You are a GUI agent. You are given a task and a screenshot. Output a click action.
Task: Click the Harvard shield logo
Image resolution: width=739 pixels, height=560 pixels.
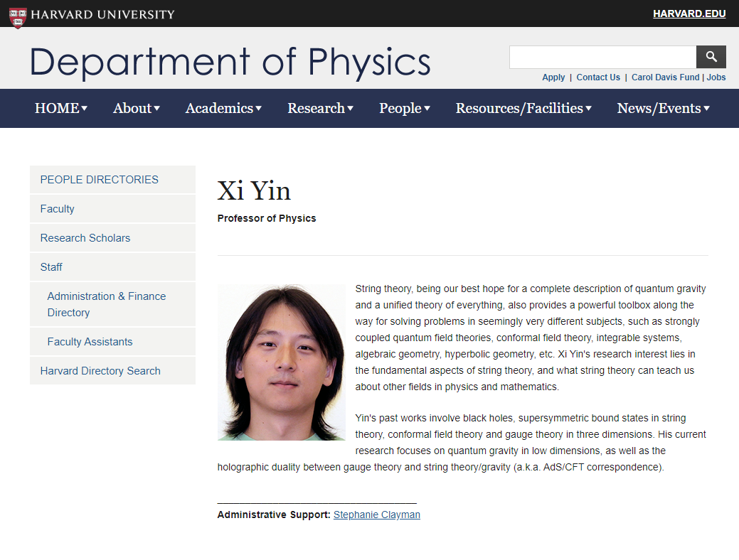click(18, 14)
